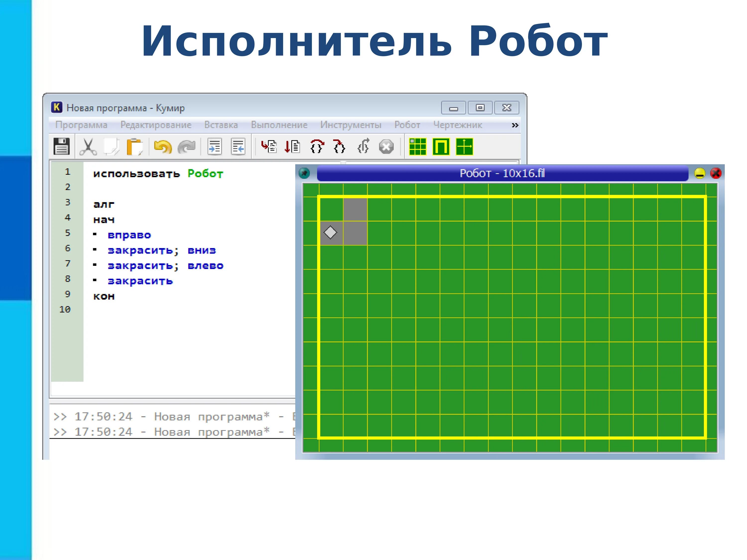Click the Paste clipboard icon
This screenshot has height=560, width=747.
[x=134, y=147]
